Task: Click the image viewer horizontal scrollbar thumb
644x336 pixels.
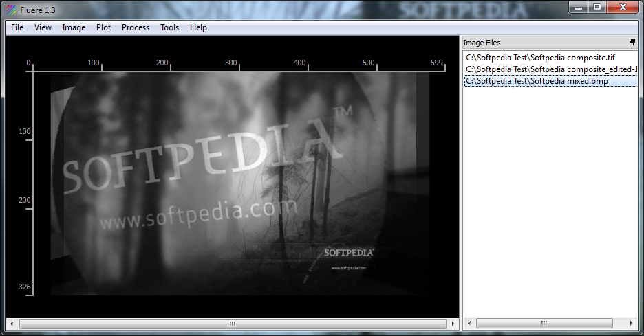Action: click(x=233, y=324)
